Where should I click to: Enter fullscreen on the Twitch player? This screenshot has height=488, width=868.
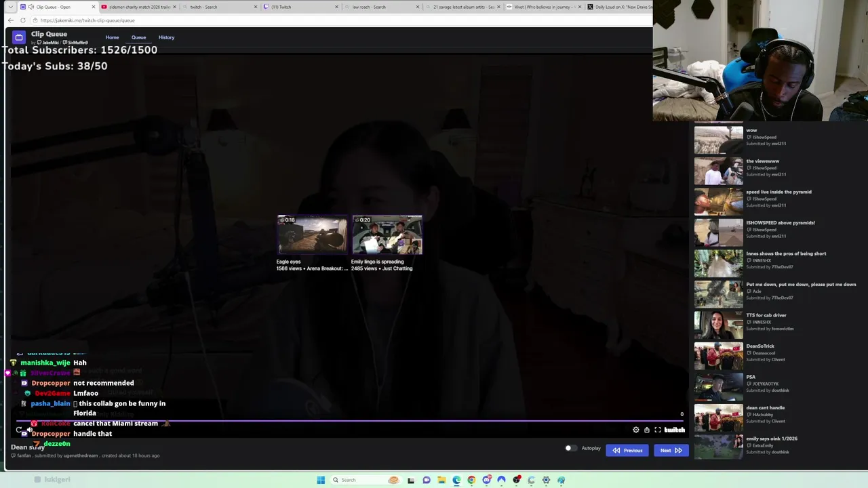[658, 430]
